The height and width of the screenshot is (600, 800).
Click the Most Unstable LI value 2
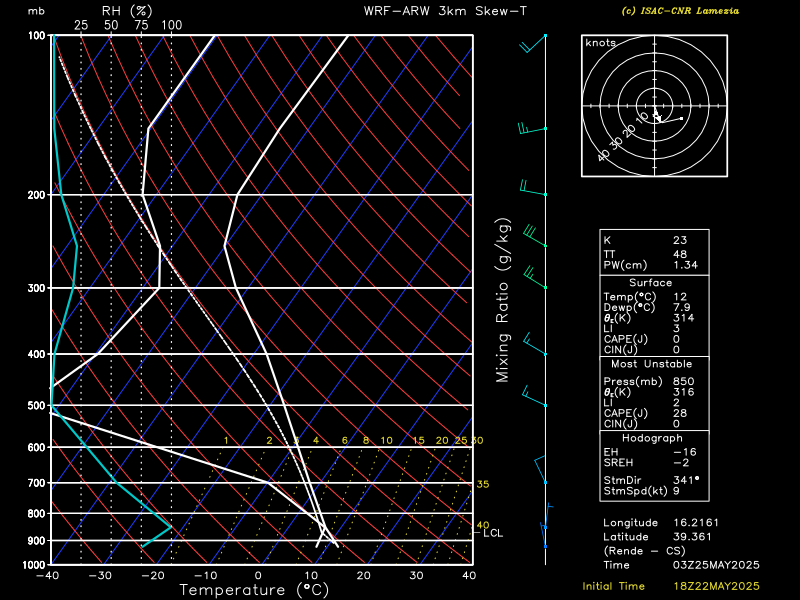click(677, 402)
